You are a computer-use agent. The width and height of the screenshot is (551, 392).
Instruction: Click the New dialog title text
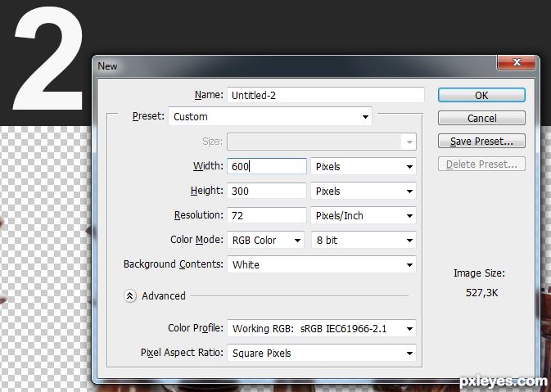click(x=107, y=66)
